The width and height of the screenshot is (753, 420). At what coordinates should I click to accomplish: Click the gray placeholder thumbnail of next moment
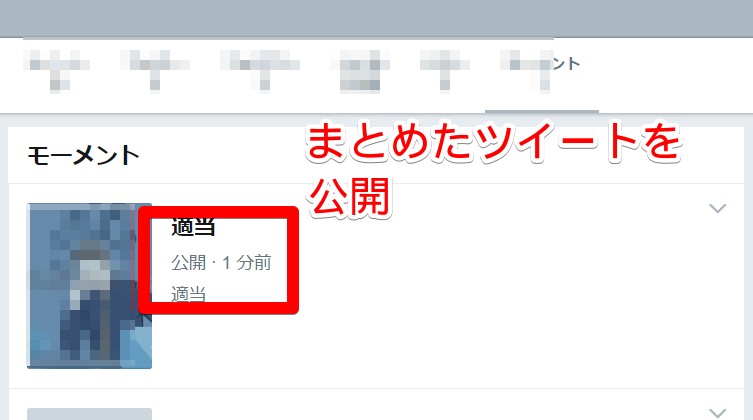[x=89, y=414]
